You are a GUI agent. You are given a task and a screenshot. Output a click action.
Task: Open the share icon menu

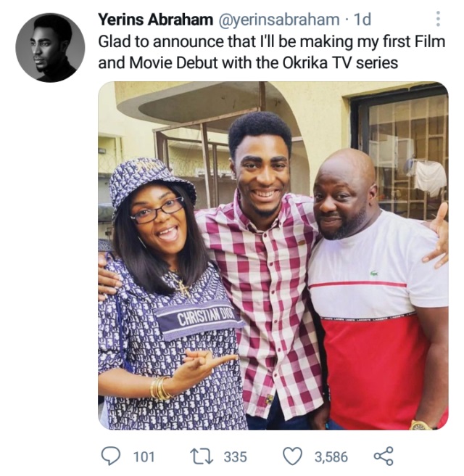tap(382, 456)
